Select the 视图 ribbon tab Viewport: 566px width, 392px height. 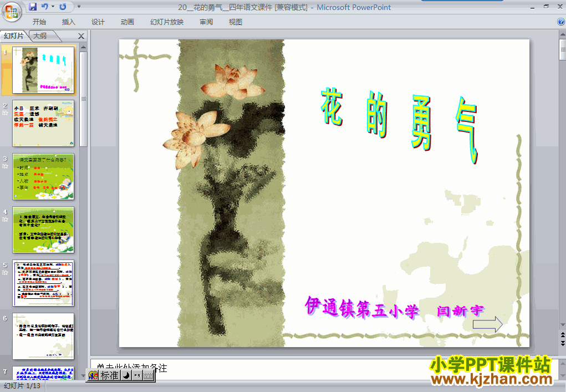click(x=236, y=22)
